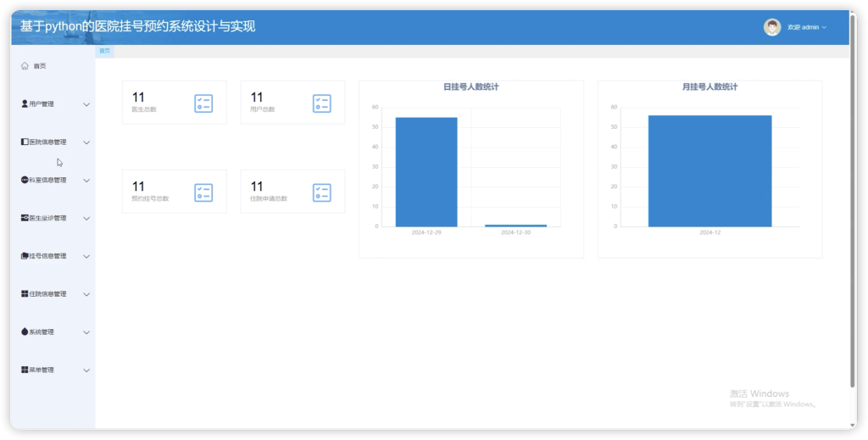Click the home icon beside 首页

(x=25, y=66)
